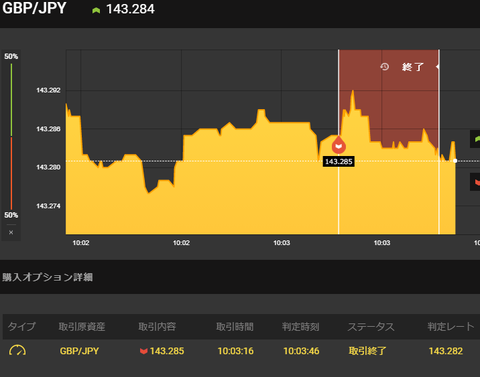
Task: Click the lower 50% sentiment label
Action: 11,215
